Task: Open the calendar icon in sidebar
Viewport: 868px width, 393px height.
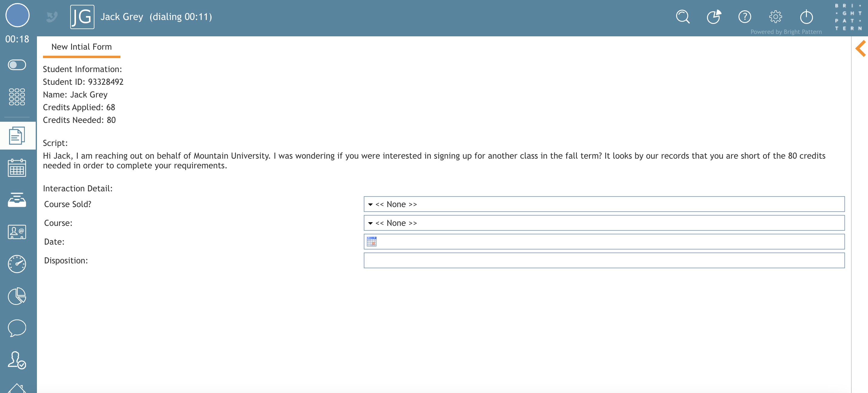Action: [17, 168]
